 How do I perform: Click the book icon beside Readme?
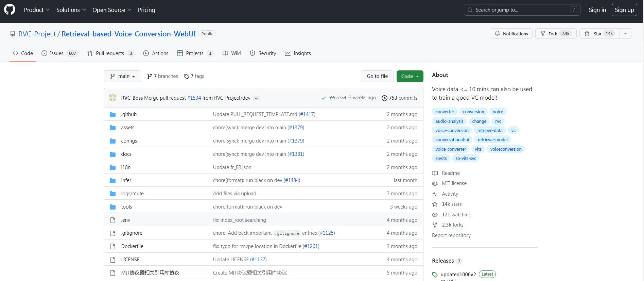point(435,173)
